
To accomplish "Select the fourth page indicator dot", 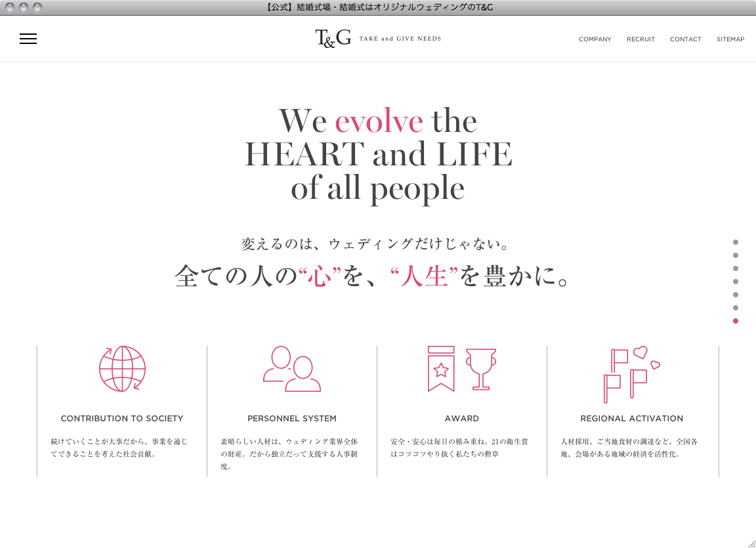I will point(736,282).
